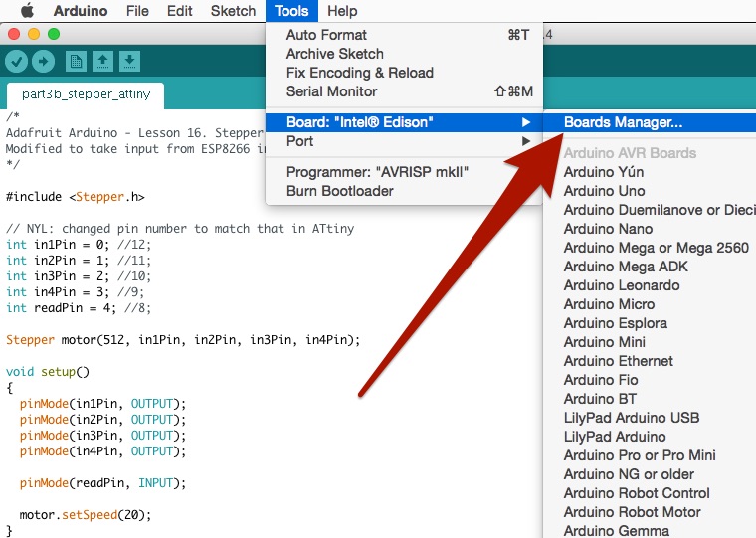Image resolution: width=756 pixels, height=538 pixels.
Task: Click the "// NYL: changed pin number" comment
Action: click(180, 229)
